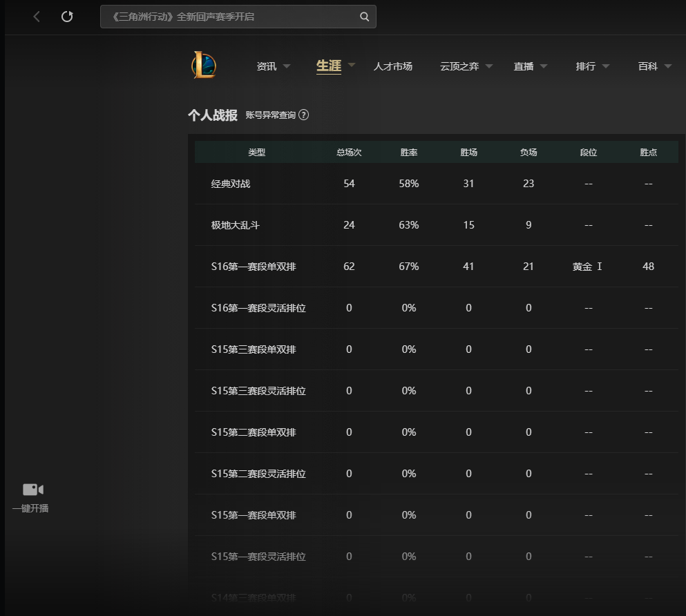
Task: Select the 极地大乱斗 row
Action: pos(235,225)
